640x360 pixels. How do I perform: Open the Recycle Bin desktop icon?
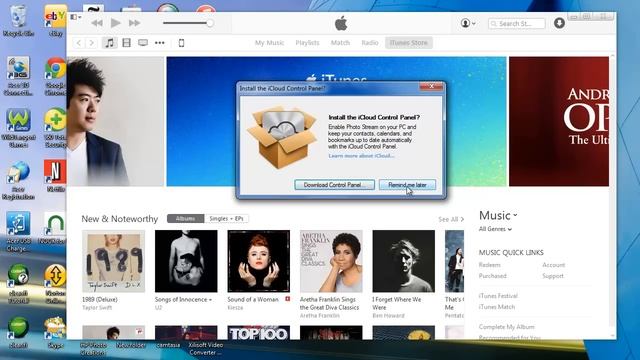(18, 21)
